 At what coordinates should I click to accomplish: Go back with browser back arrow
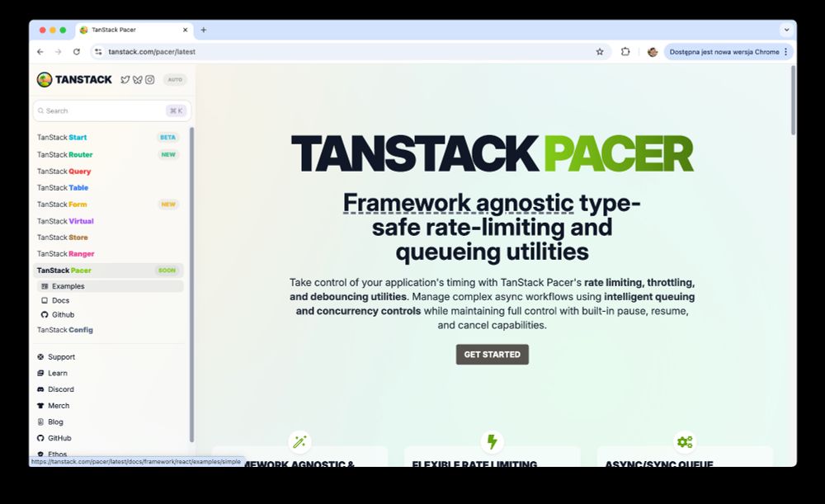(40, 52)
